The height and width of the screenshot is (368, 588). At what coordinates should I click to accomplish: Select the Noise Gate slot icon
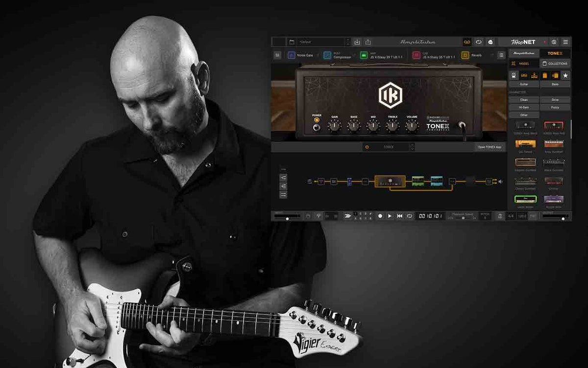pos(291,55)
